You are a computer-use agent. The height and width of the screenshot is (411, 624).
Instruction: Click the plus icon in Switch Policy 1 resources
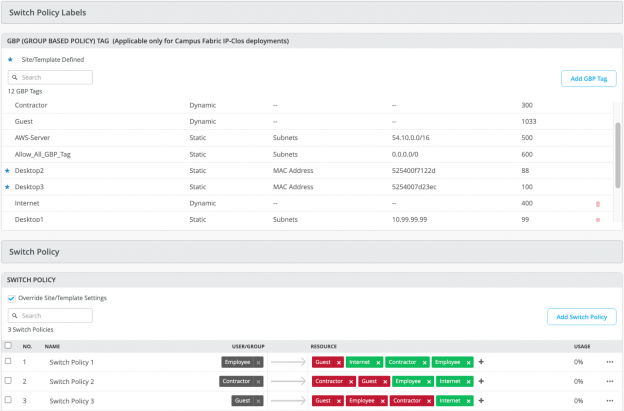click(x=481, y=362)
